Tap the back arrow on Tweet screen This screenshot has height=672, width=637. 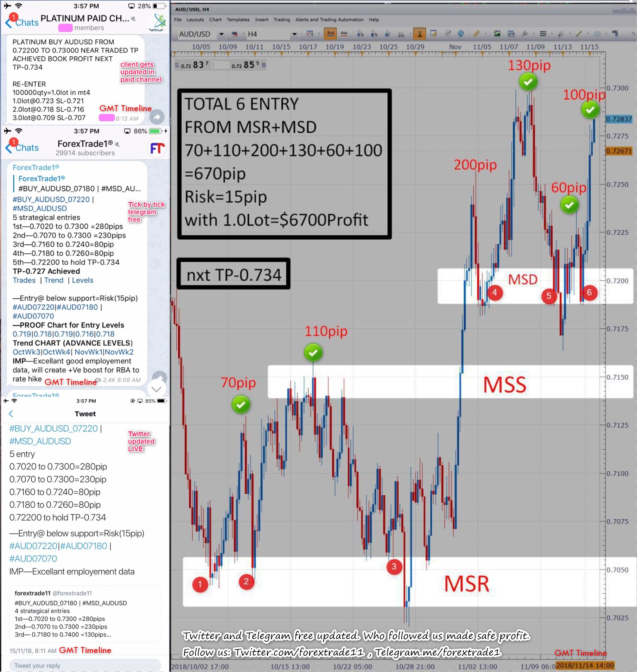pos(11,414)
